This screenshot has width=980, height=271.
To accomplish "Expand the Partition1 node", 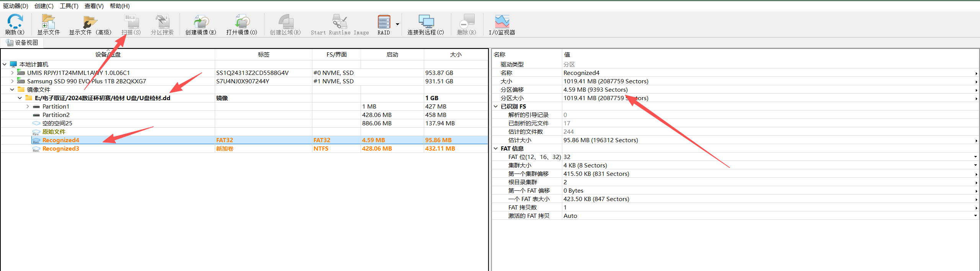I will 28,106.
